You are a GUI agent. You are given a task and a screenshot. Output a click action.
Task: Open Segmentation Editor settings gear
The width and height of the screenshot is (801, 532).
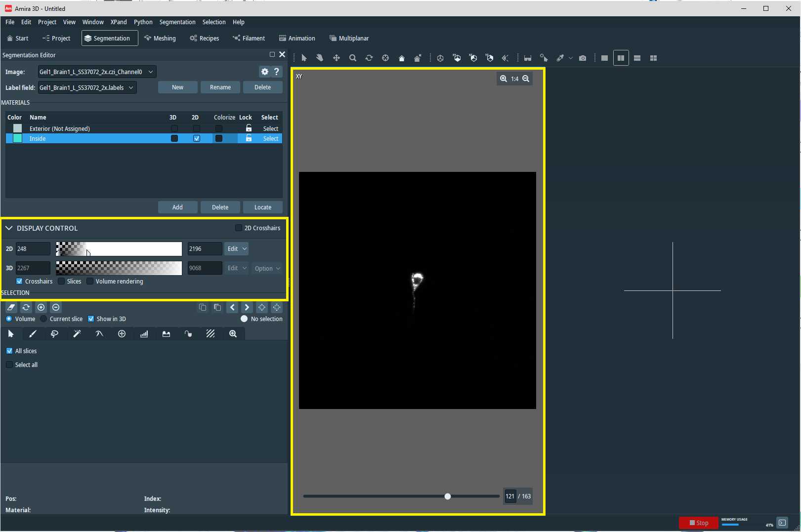[265, 72]
